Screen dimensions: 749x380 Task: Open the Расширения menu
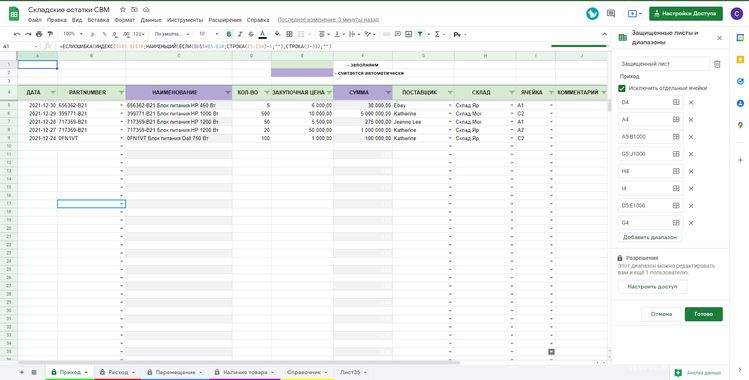[225, 20]
